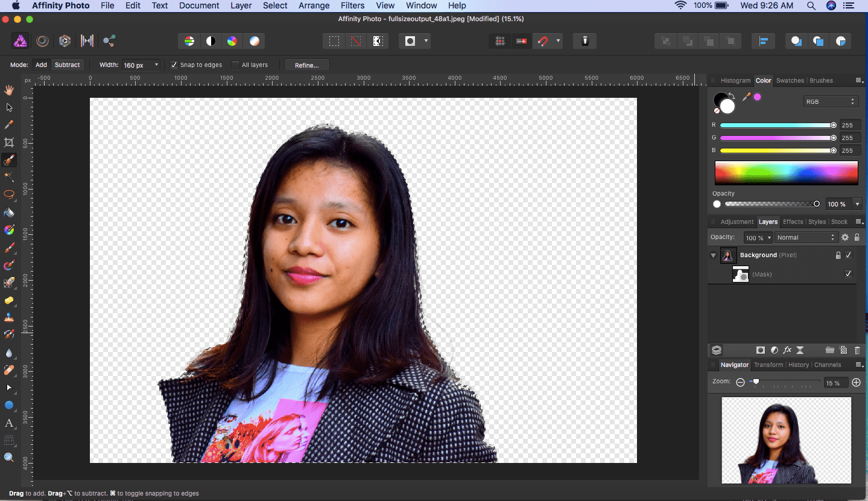
Task: Open the Filters menu
Action: point(352,5)
